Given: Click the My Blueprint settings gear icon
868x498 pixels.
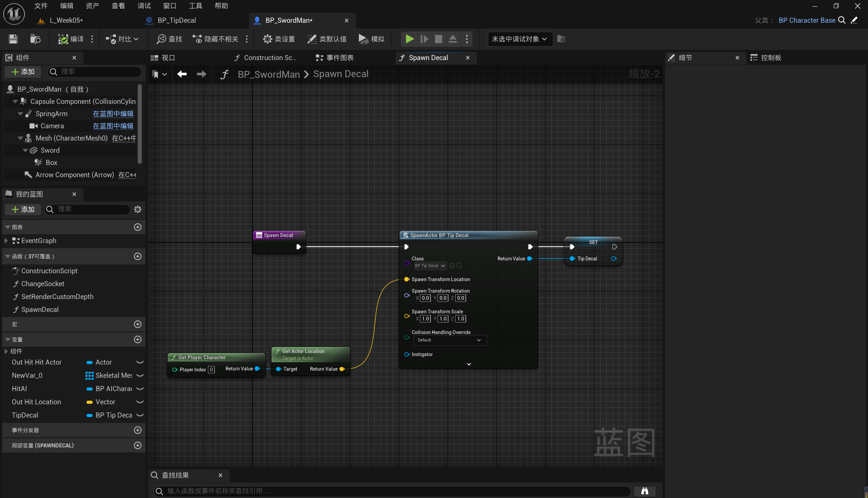Looking at the screenshot, I should (138, 209).
